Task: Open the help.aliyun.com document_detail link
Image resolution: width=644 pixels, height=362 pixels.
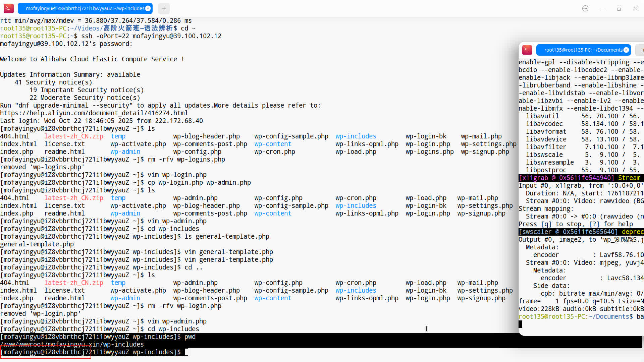Action: point(94,113)
